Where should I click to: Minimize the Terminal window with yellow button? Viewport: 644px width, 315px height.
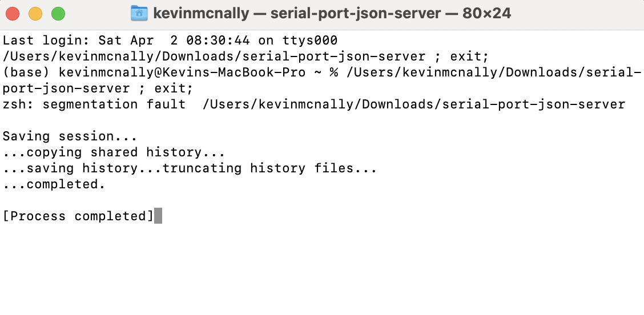(35, 14)
